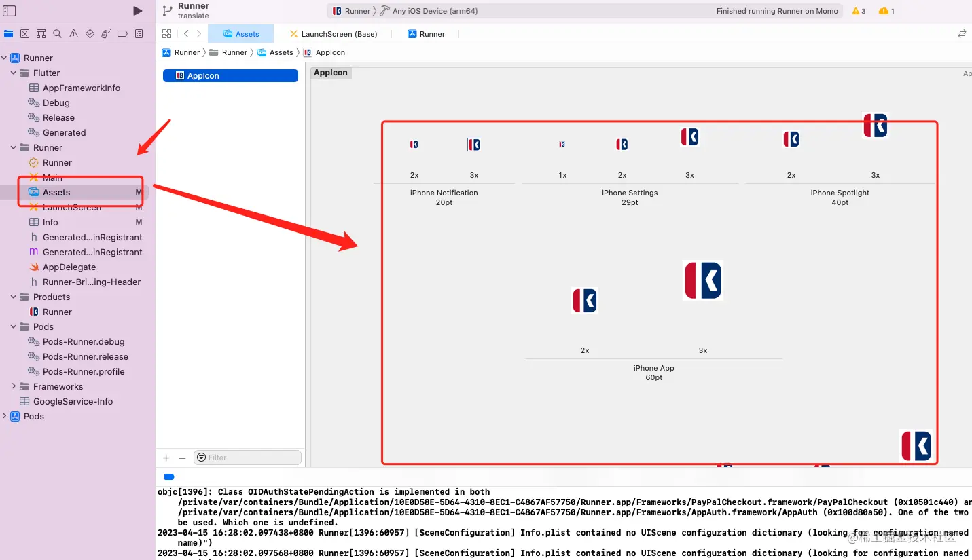Run the project with the play button

137,11
